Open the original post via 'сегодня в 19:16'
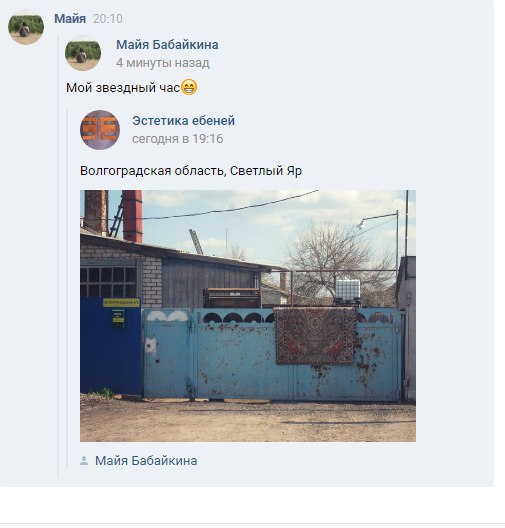This screenshot has height=528, width=505. 177,139
